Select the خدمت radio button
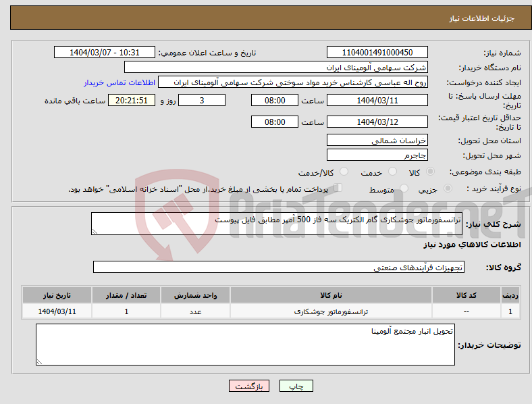Viewport: 532px width, 404px height. (x=392, y=172)
